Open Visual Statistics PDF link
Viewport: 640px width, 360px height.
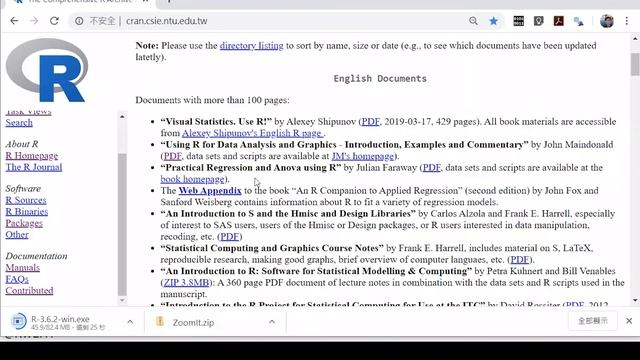[x=371, y=122]
